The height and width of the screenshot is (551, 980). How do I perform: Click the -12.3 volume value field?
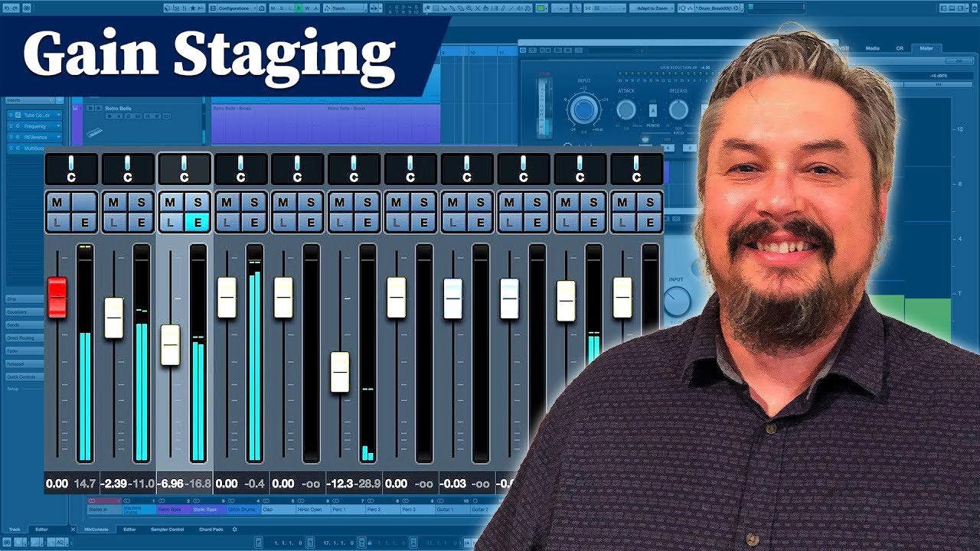click(341, 484)
